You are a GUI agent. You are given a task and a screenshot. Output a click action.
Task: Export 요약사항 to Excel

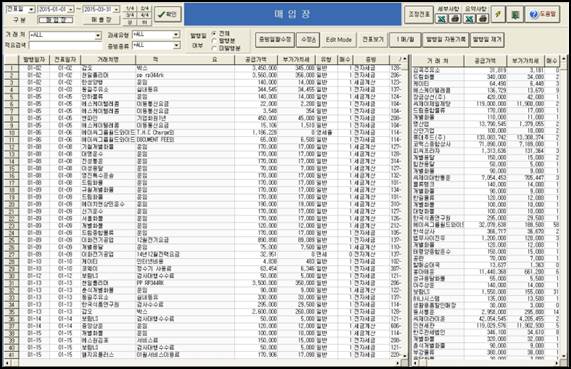pos(469,18)
